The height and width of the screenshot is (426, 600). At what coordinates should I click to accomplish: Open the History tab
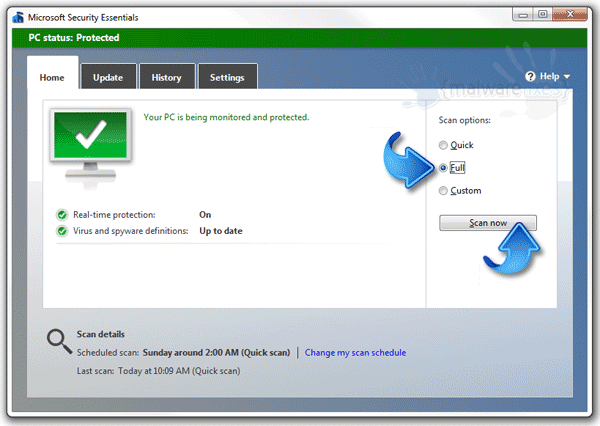pos(167,77)
